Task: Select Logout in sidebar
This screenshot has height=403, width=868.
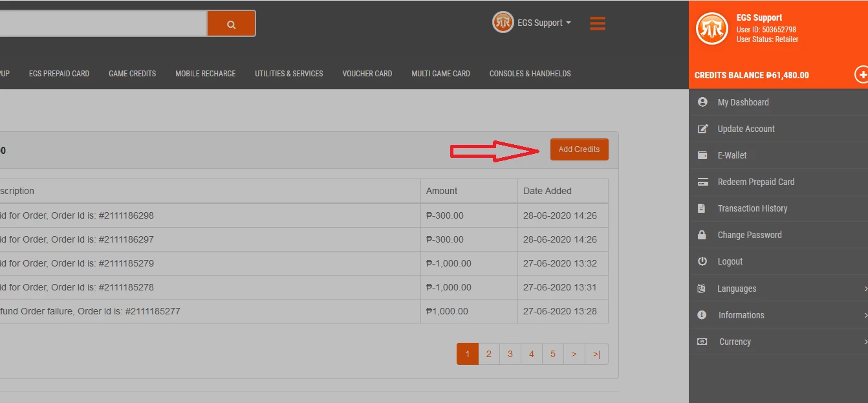Action: coord(730,261)
